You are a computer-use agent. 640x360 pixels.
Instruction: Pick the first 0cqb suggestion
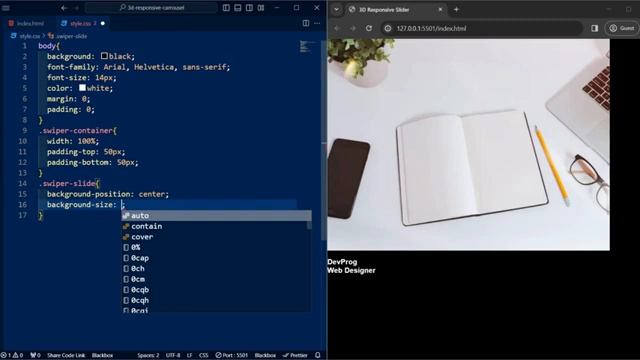[x=216, y=290]
